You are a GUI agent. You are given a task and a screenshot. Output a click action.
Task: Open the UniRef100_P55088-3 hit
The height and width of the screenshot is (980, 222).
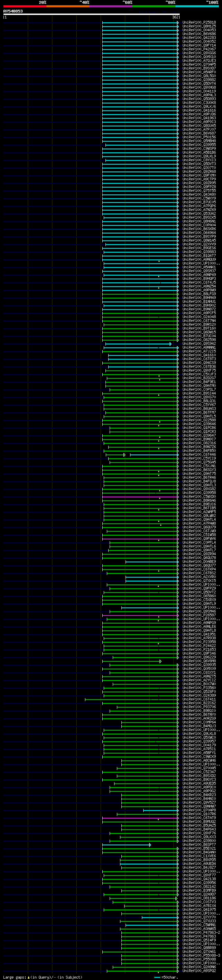click(x=201, y=956)
